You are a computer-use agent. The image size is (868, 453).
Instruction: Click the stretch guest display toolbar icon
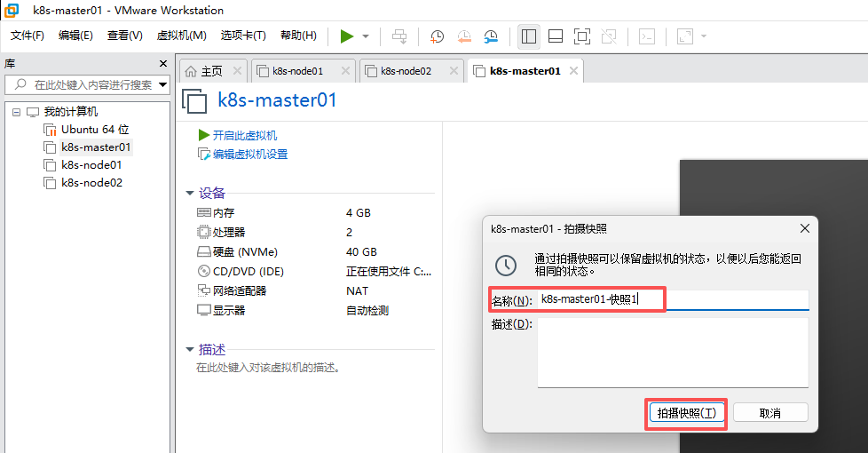(x=685, y=36)
